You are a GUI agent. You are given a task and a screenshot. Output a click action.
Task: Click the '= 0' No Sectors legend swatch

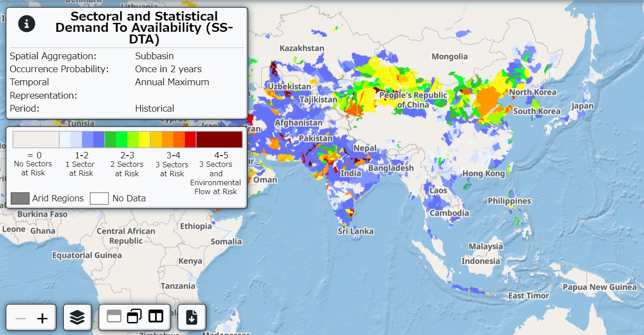pyautogui.click(x=36, y=139)
